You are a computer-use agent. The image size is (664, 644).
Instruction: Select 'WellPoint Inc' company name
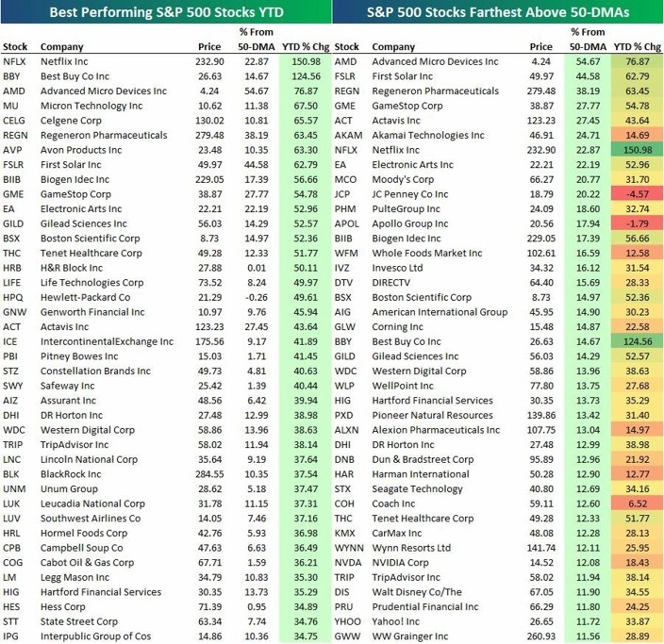click(x=403, y=386)
